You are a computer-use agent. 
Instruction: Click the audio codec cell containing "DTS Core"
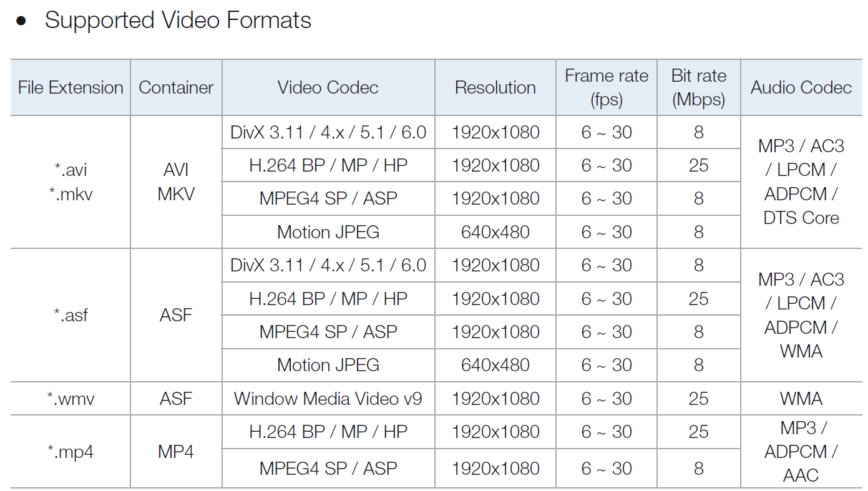[x=801, y=182]
